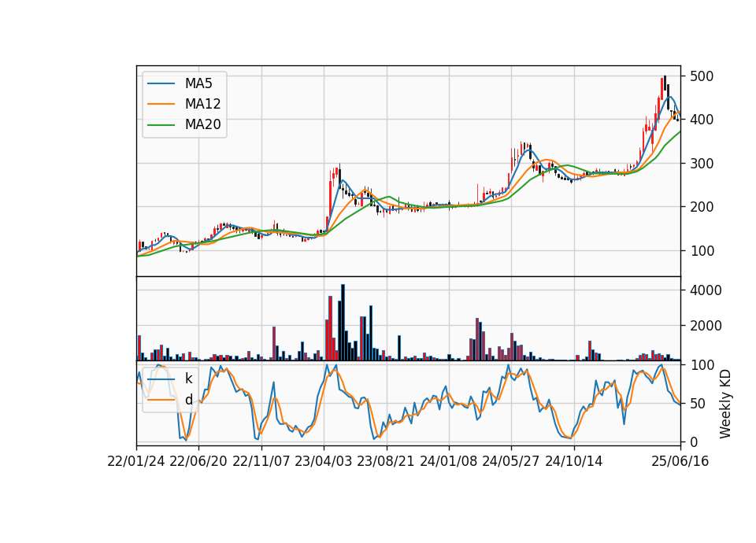
Task: Click the 300 price axis tick label
Action: pyautogui.click(x=702, y=164)
